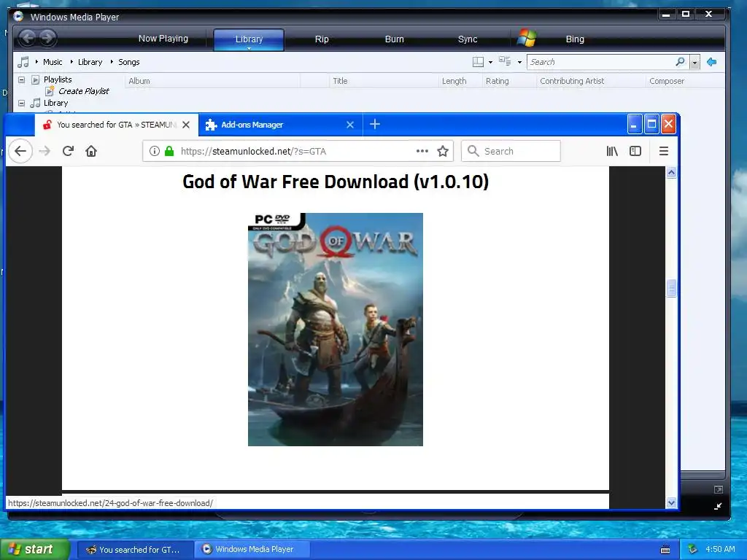Select the Library tab in Media Player

249,39
